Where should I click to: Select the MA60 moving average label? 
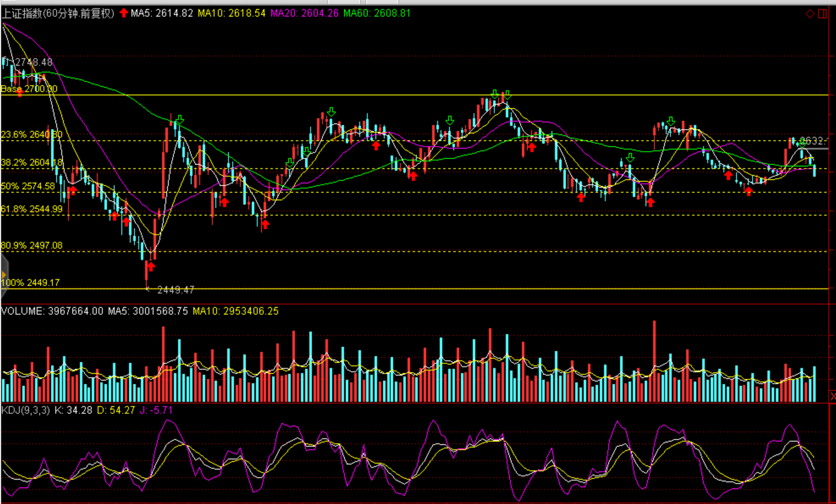pyautogui.click(x=377, y=13)
